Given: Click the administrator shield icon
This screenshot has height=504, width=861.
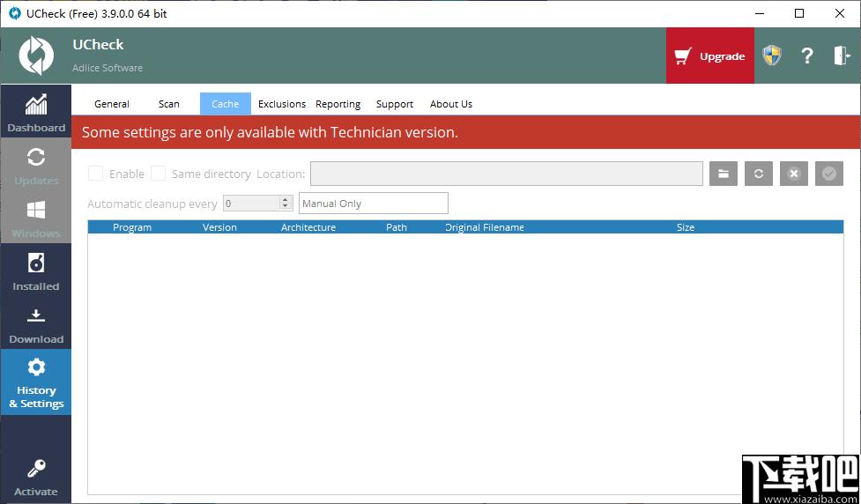Looking at the screenshot, I should 771,56.
